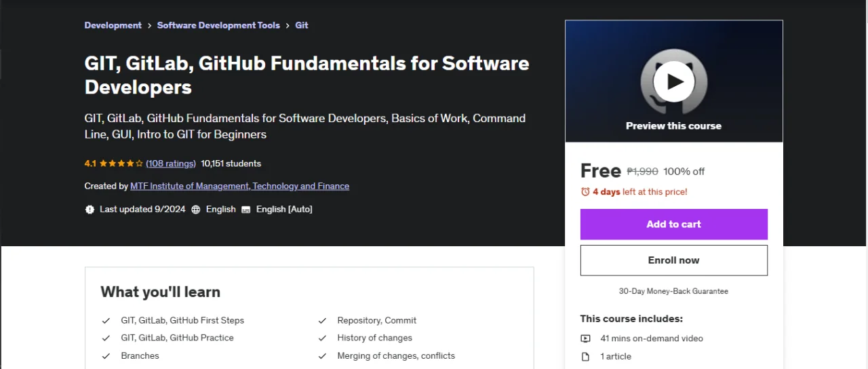Image resolution: width=868 pixels, height=369 pixels.
Task: Click the '100% off' discount text
Action: click(684, 172)
